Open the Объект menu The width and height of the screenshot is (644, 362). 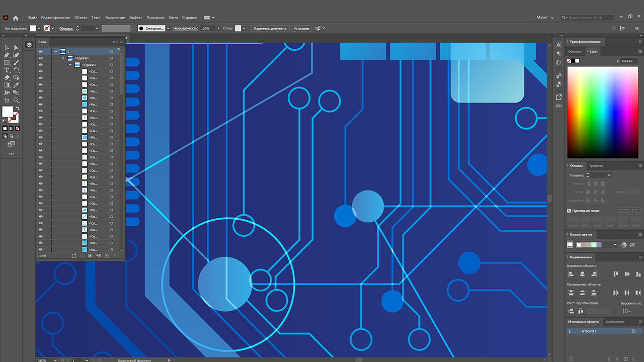coord(81,18)
